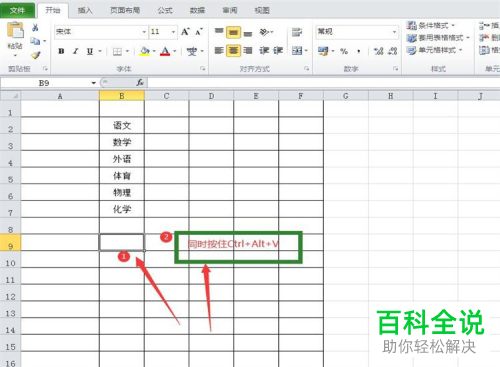The image size is (500, 367).
Task: Click the accounting number format icon
Action: pos(323,51)
